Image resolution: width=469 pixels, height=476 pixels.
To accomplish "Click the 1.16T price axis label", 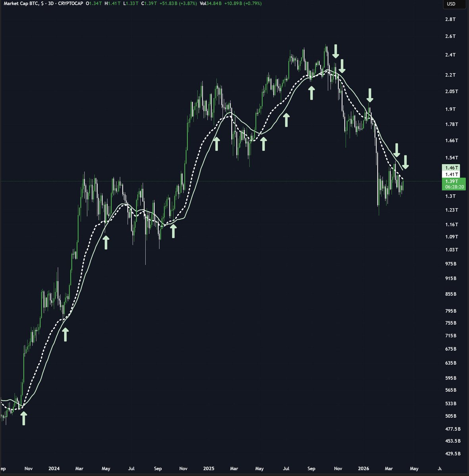I will tap(452, 225).
